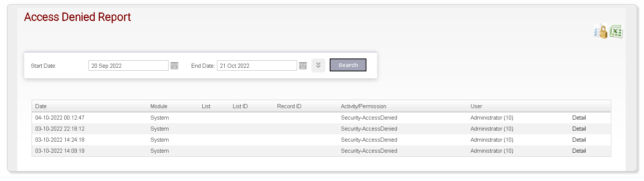Expand additional search filters with double chevron
The image size is (644, 181).
point(318,65)
